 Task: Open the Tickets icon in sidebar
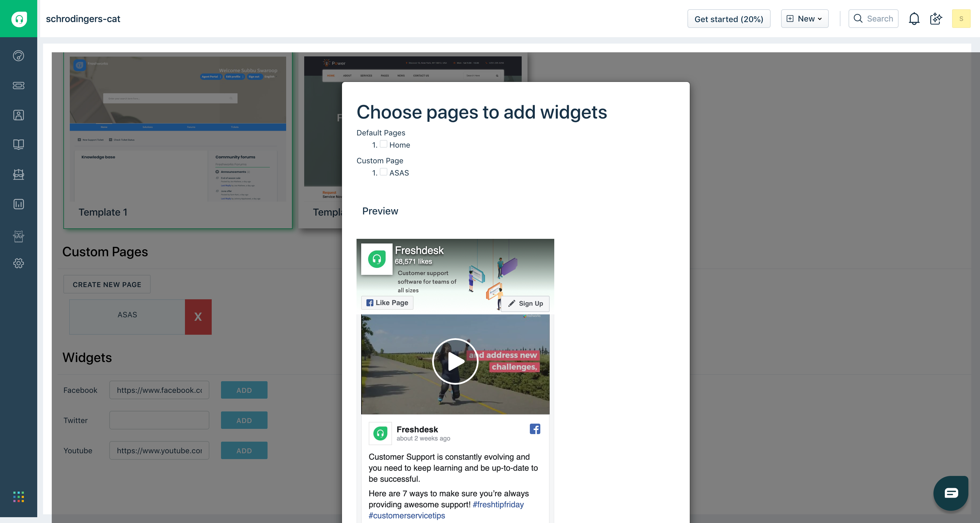pos(19,85)
